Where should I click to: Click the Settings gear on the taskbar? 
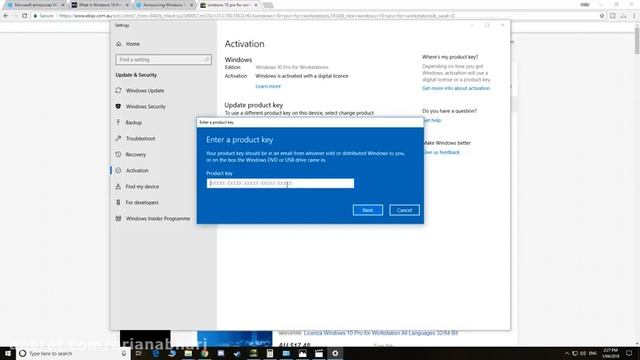coord(335,353)
